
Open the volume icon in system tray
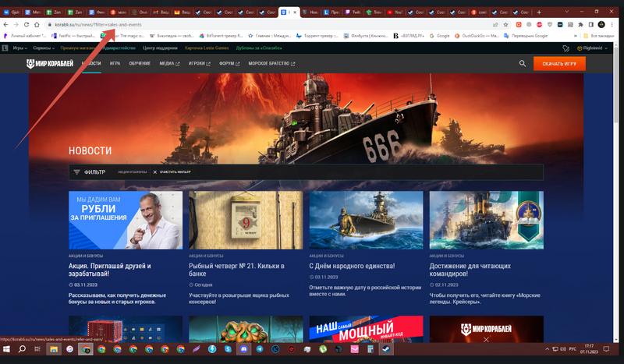(x=562, y=349)
